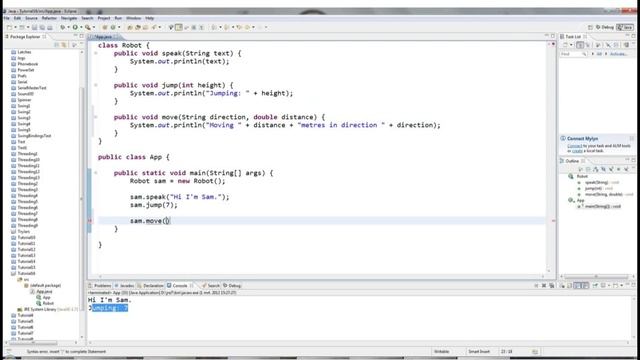Switch to the Search tab
The height and width of the screenshot is (360, 640).
212,286
